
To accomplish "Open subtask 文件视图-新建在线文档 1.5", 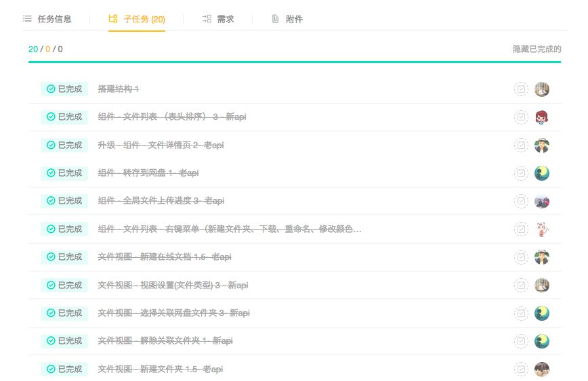I will 160,257.
